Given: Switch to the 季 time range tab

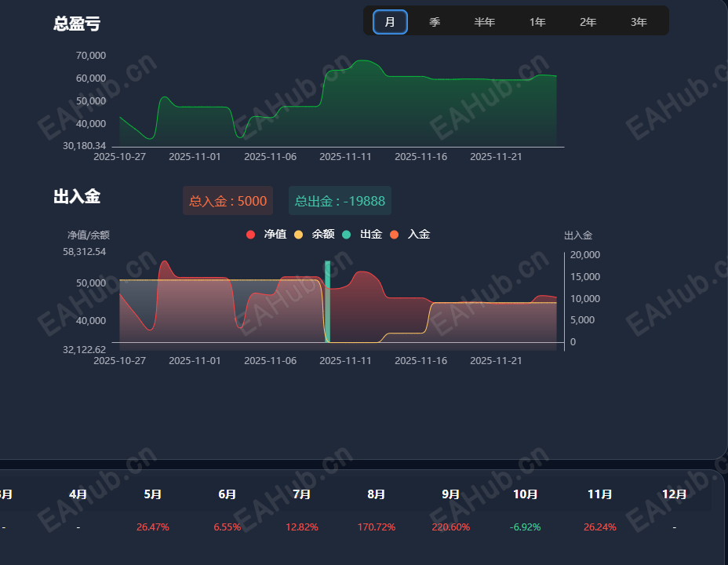Looking at the screenshot, I should (435, 22).
